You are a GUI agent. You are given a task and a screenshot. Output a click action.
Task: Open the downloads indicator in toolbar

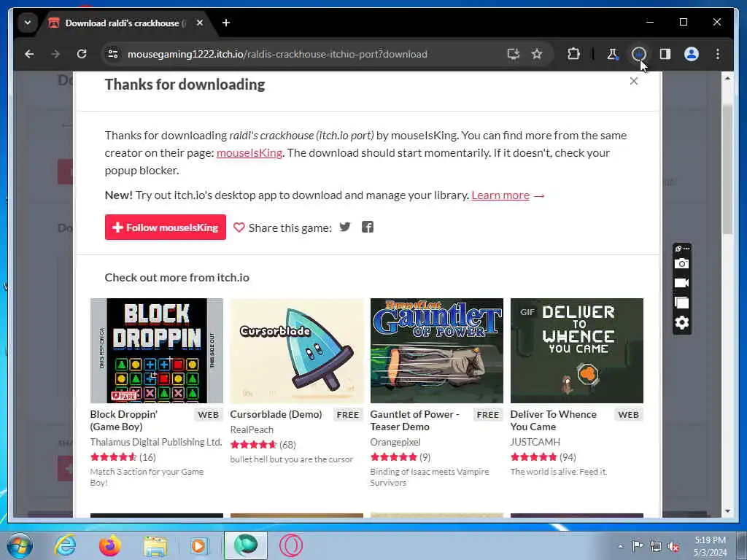pyautogui.click(x=639, y=54)
